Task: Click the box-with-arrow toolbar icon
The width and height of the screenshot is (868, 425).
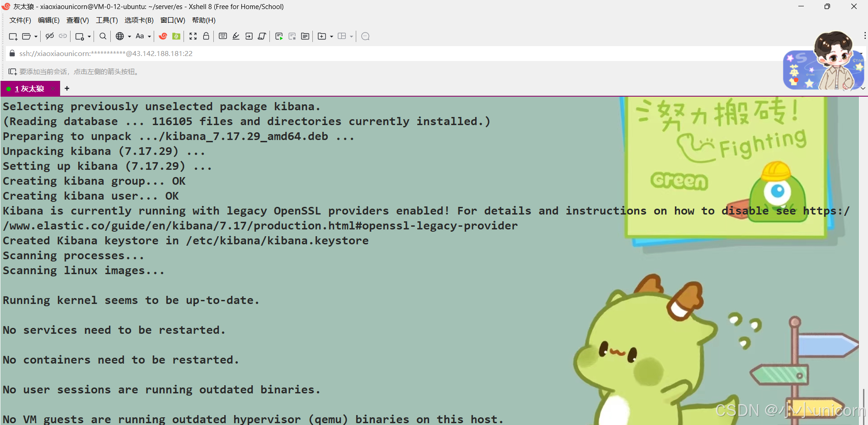Action: point(249,36)
